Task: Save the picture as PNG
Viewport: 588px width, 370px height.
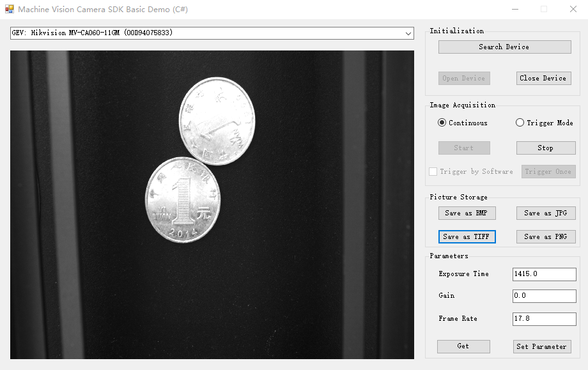Action: 546,236
